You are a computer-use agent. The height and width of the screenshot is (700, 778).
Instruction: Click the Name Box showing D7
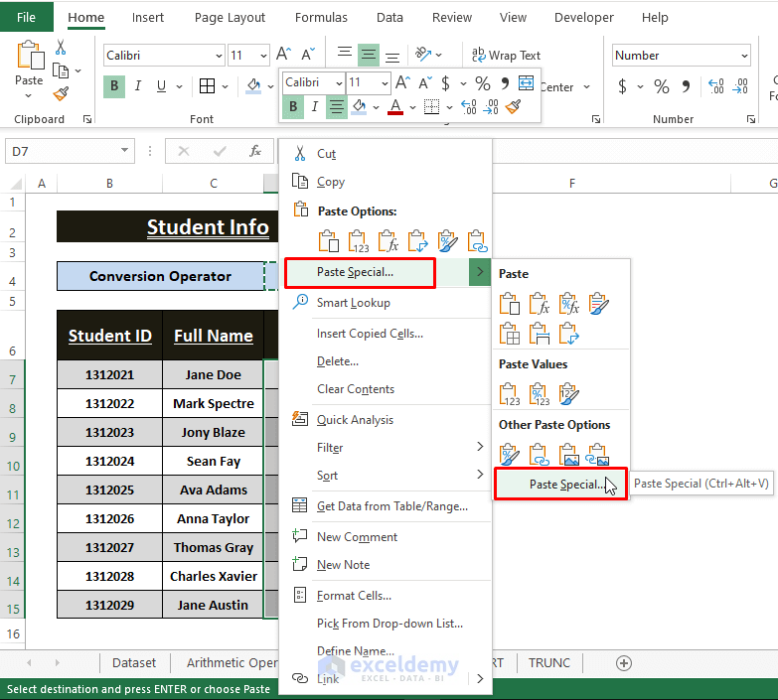click(x=60, y=151)
